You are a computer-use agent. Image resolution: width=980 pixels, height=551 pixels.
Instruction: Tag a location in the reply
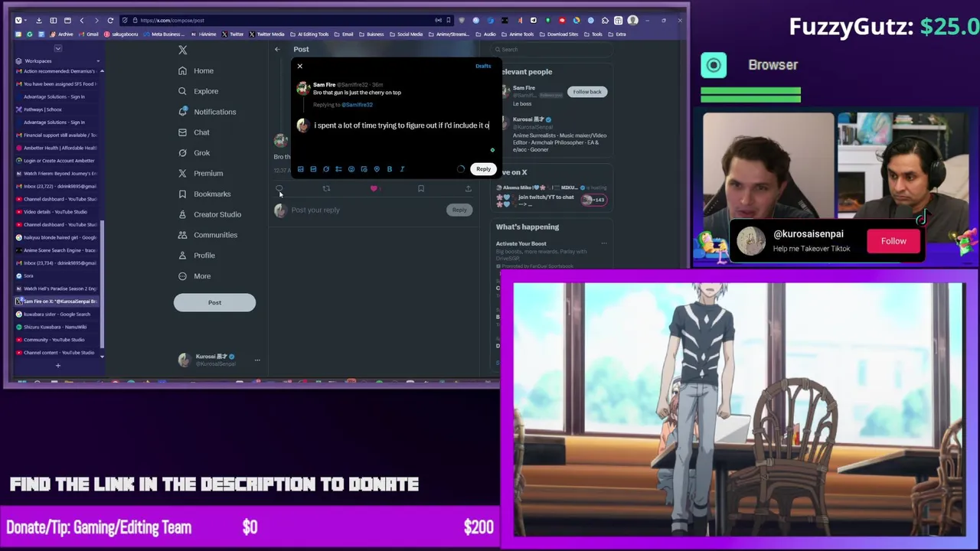point(377,169)
